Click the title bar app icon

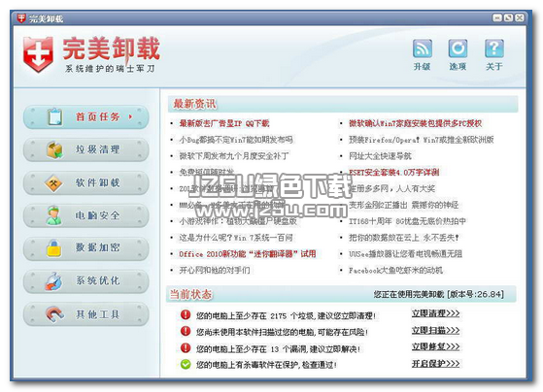(x=21, y=18)
